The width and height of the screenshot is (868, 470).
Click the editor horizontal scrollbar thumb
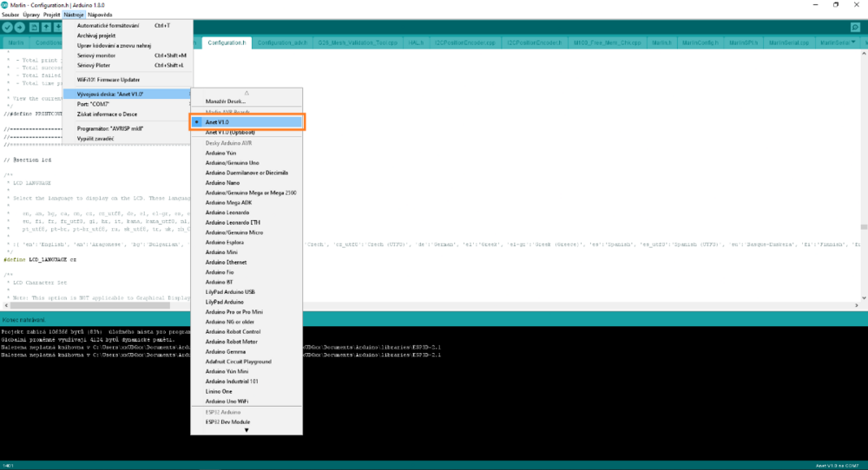pos(90,305)
